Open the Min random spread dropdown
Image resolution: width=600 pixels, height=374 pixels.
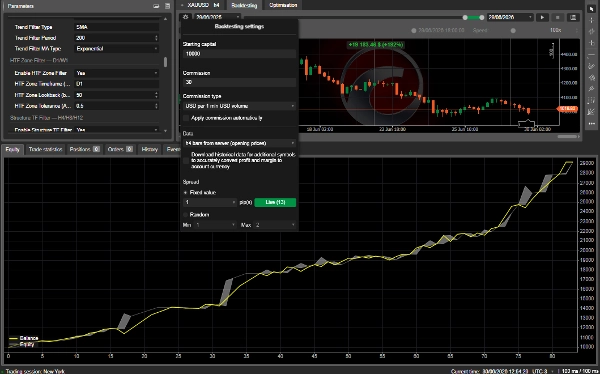click(215, 225)
